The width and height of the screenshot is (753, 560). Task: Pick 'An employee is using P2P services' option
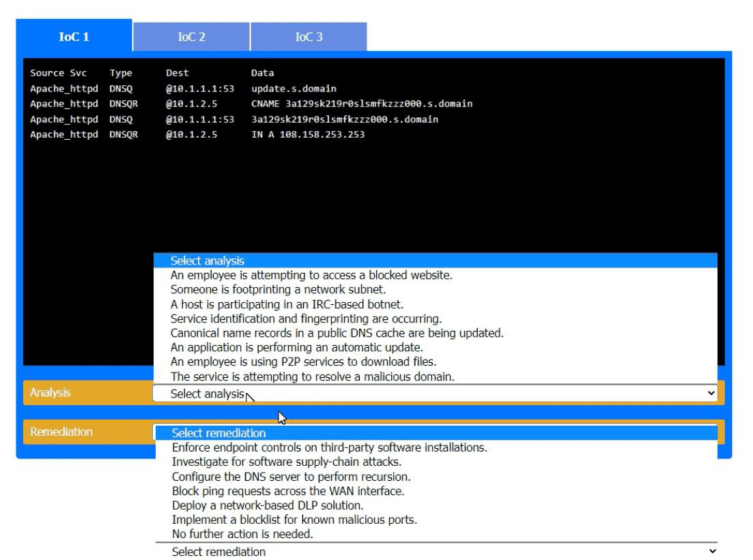pyautogui.click(x=303, y=362)
